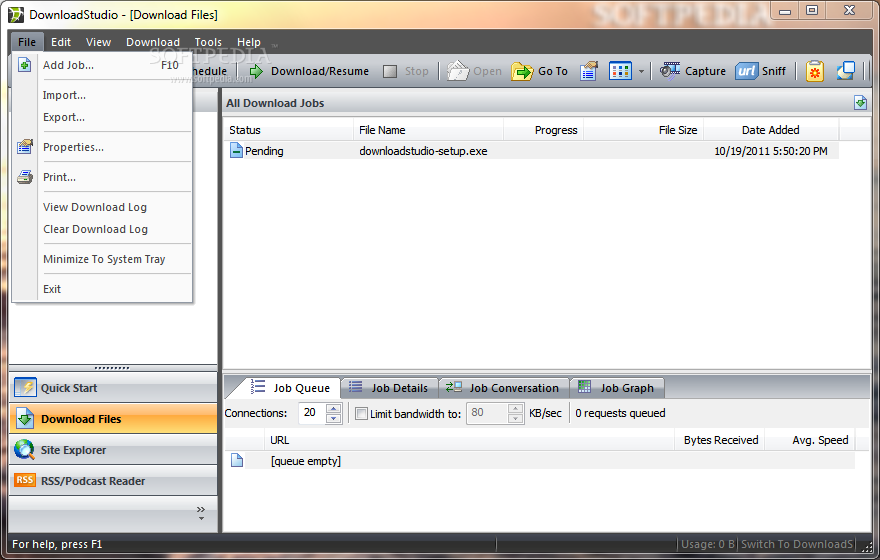Click the Bytes Received column header
This screenshot has height=560, width=880.
pyautogui.click(x=721, y=440)
